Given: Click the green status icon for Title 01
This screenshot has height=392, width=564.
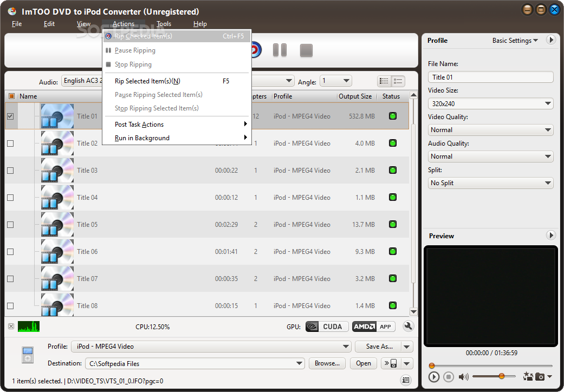Looking at the screenshot, I should coord(393,116).
